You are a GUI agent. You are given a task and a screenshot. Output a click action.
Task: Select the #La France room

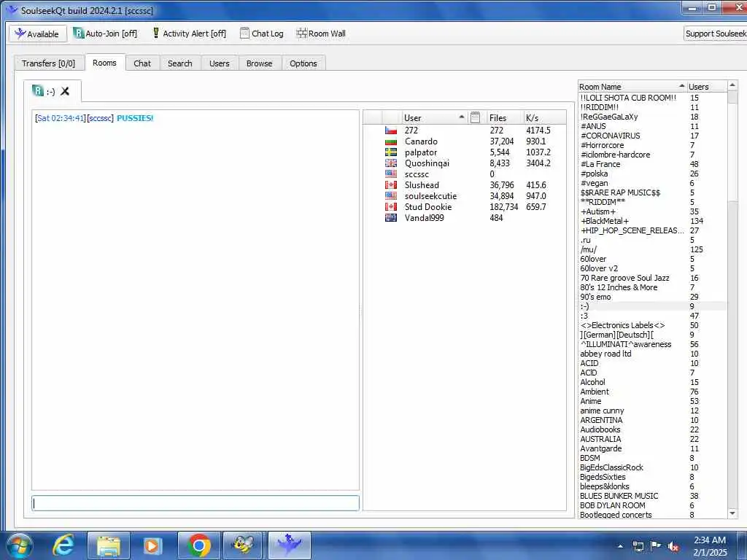coord(653,164)
